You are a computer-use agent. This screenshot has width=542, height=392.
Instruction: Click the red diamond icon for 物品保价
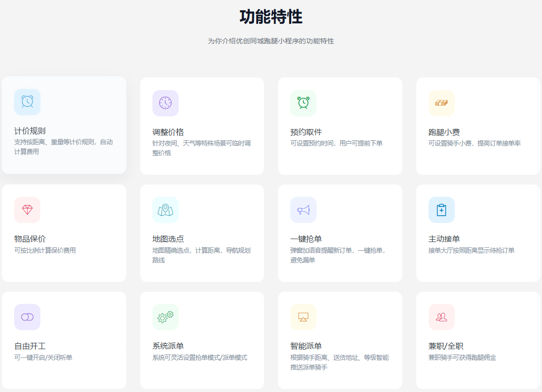tap(27, 210)
